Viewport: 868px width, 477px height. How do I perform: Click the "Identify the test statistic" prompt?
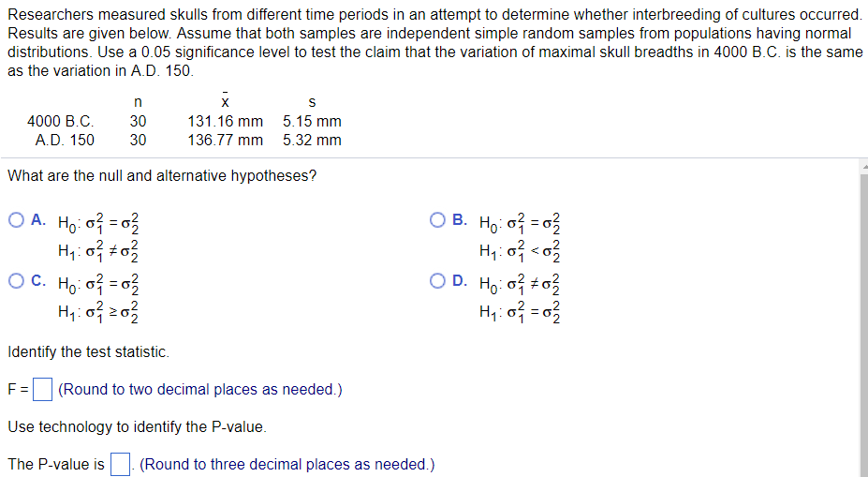tap(89, 352)
